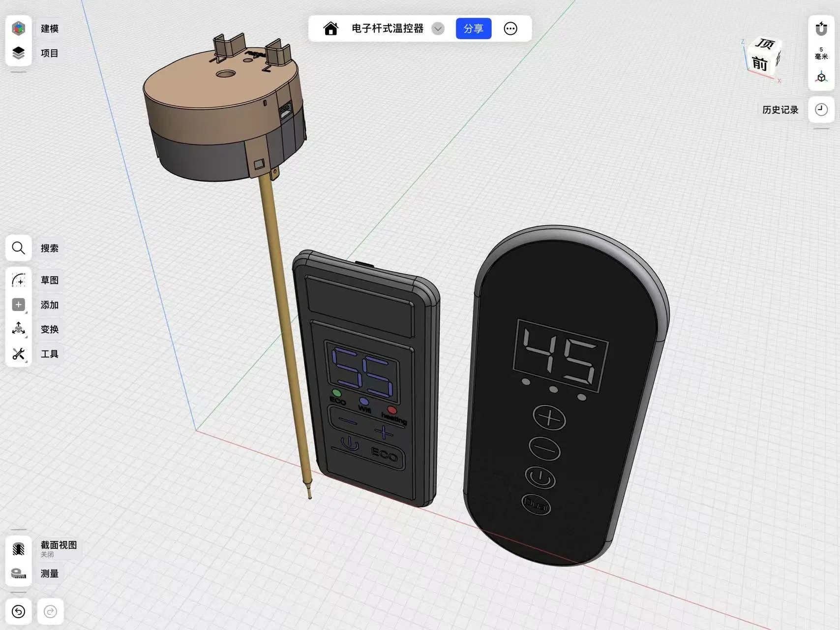Open the 项目 layers icon
This screenshot has width=840, height=630.
19,53
